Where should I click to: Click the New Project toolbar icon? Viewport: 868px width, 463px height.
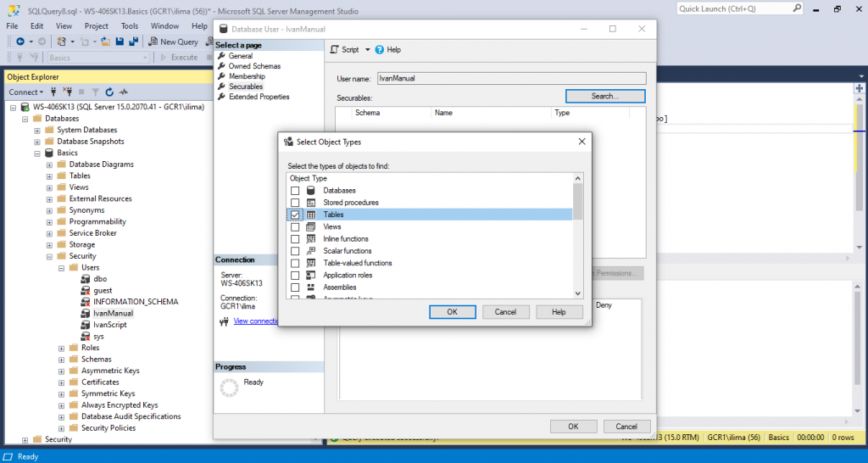point(61,42)
